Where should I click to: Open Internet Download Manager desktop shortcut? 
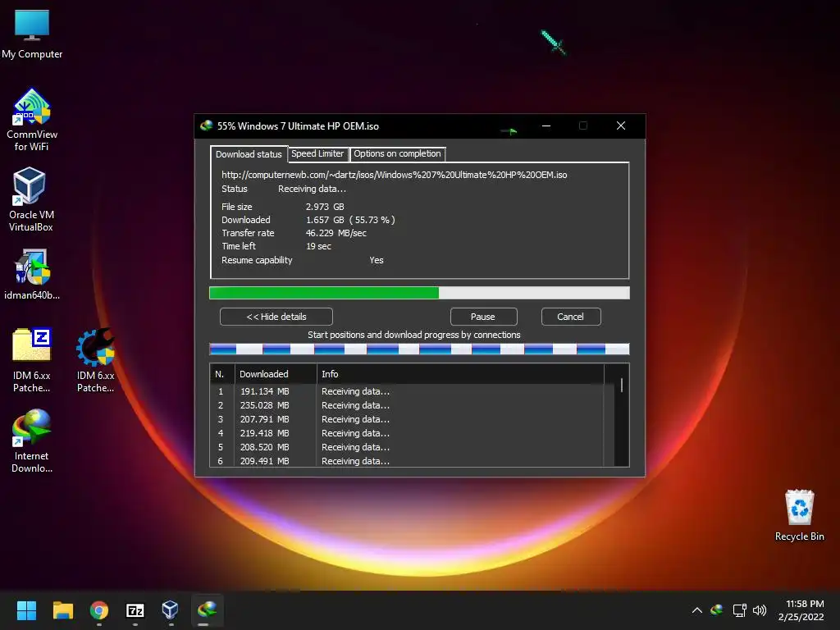(32, 441)
